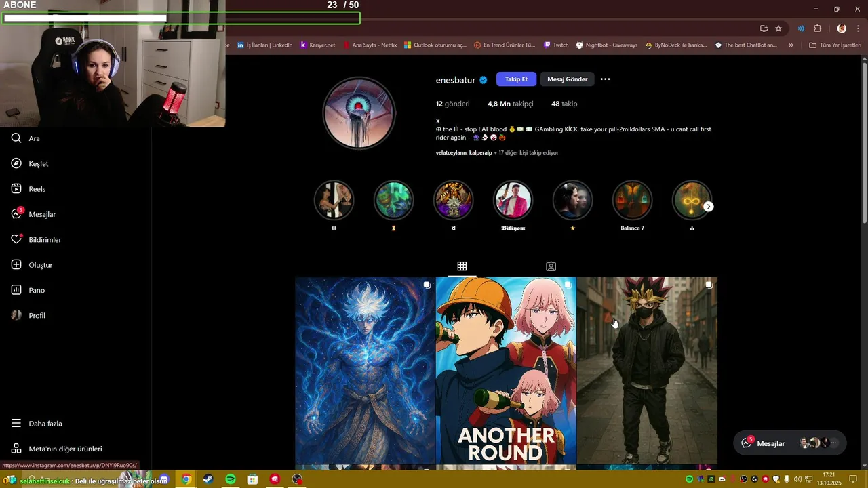The height and width of the screenshot is (488, 868).
Task: Open ANOTHER ROUND anime post
Action: pos(506,370)
